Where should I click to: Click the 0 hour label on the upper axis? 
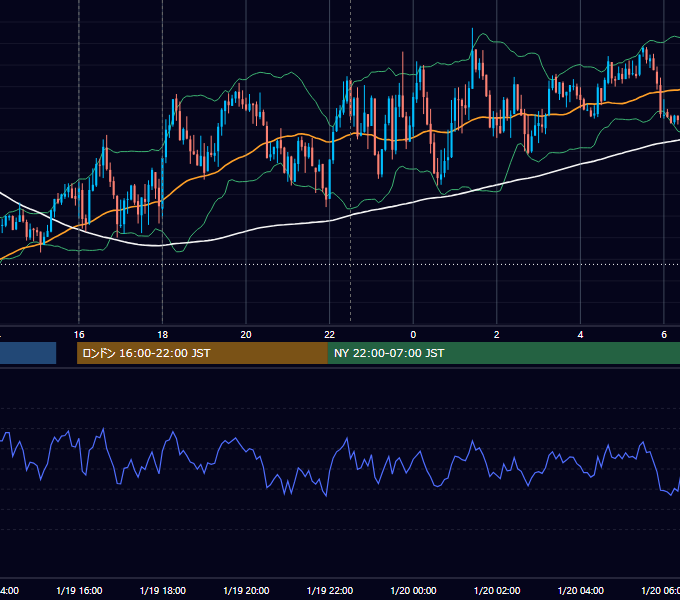(x=413, y=335)
